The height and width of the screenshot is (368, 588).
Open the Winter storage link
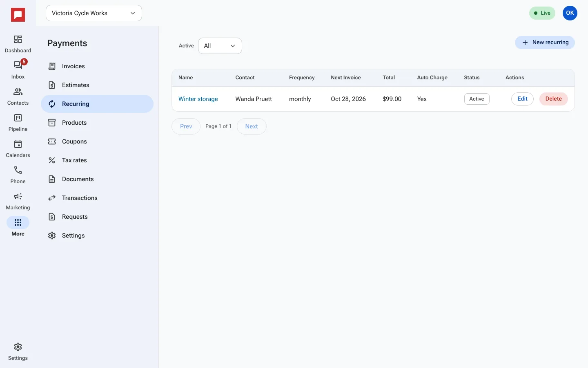[x=198, y=99]
